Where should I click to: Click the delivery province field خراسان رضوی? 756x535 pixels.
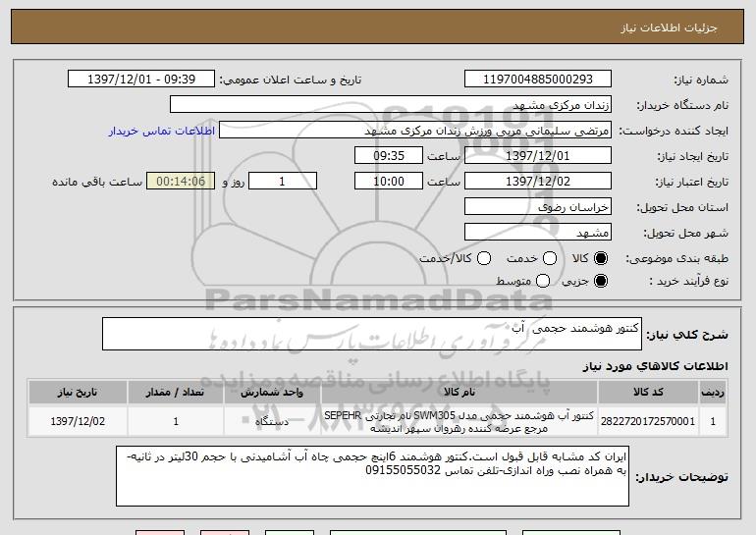point(538,207)
